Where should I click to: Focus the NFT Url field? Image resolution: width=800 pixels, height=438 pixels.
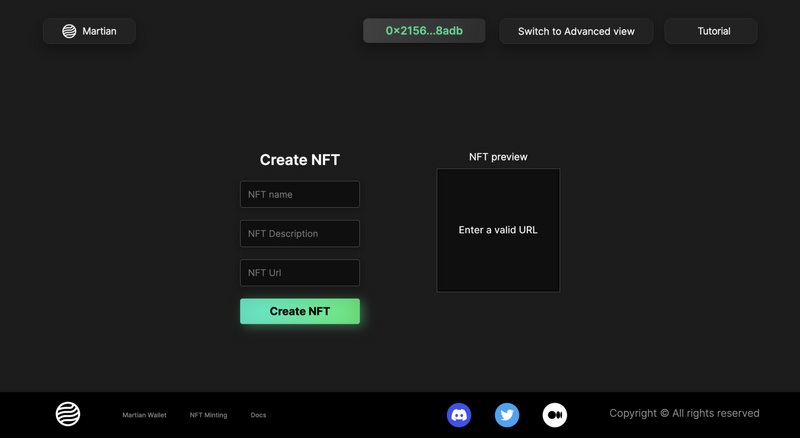tap(299, 273)
